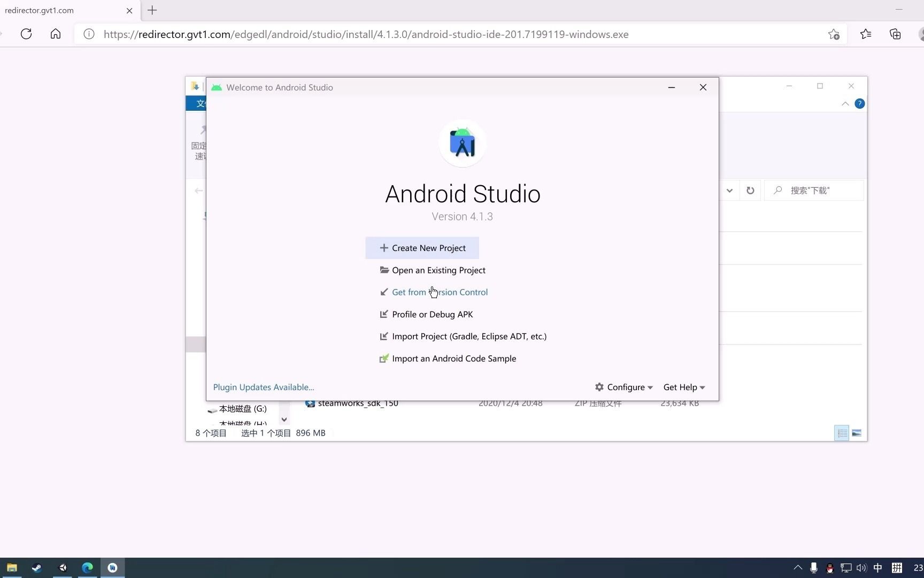This screenshot has height=578, width=924.
Task: Maximize the File Explorer window
Action: coord(820,86)
